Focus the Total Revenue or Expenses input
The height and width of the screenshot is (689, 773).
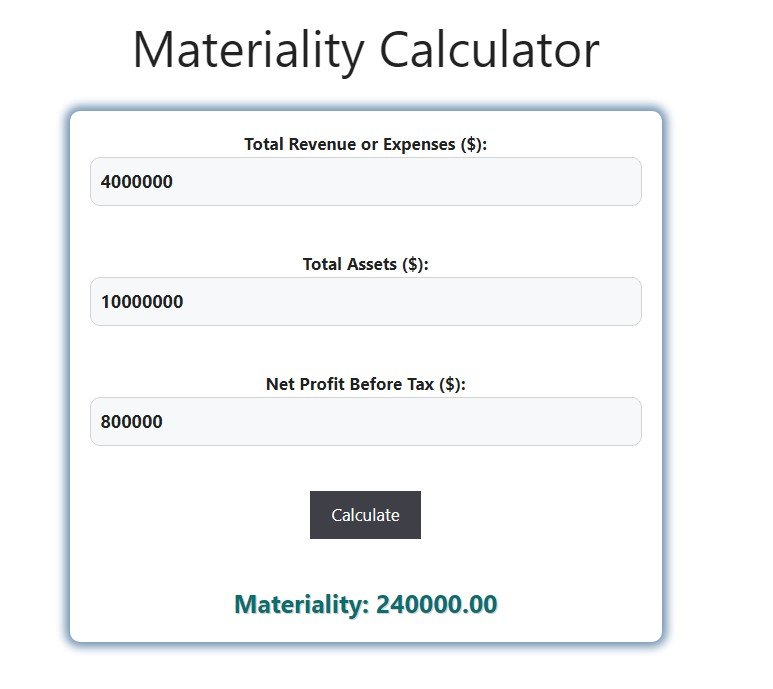coord(365,182)
